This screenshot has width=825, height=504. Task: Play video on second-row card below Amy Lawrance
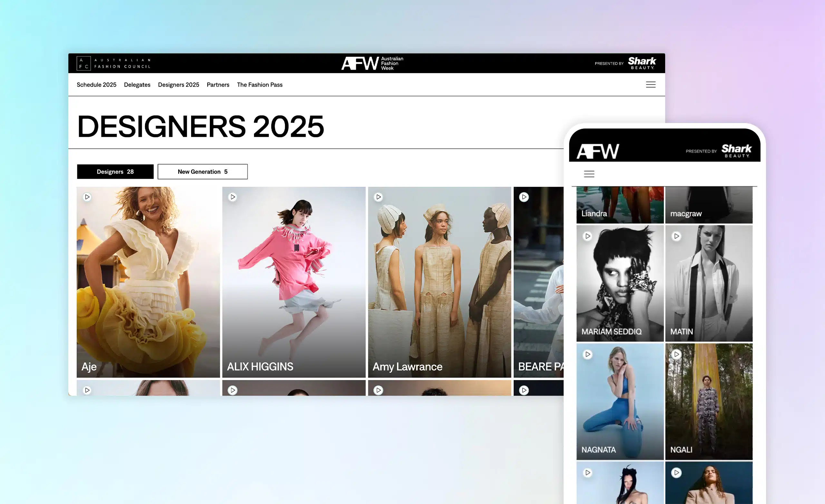378,390
